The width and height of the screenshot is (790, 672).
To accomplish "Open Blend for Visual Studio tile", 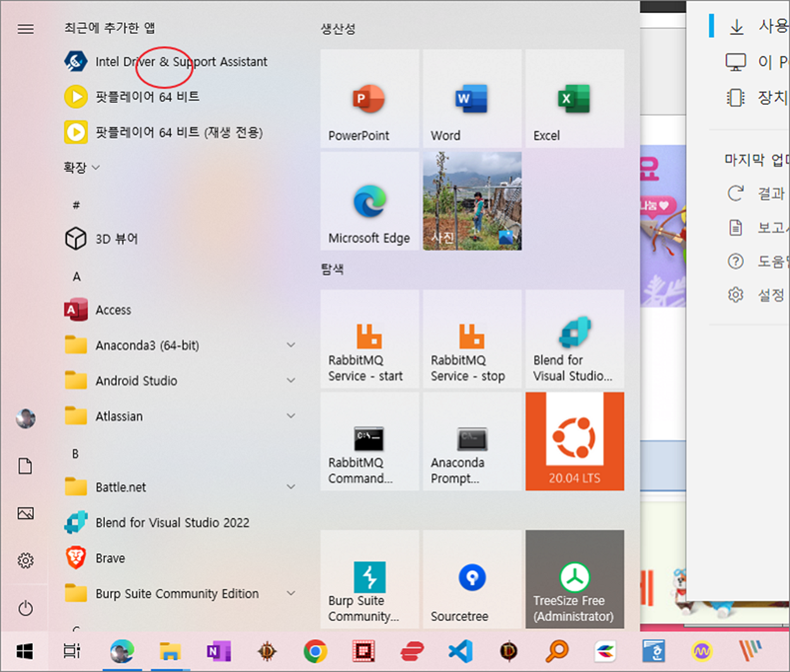I will pyautogui.click(x=574, y=339).
